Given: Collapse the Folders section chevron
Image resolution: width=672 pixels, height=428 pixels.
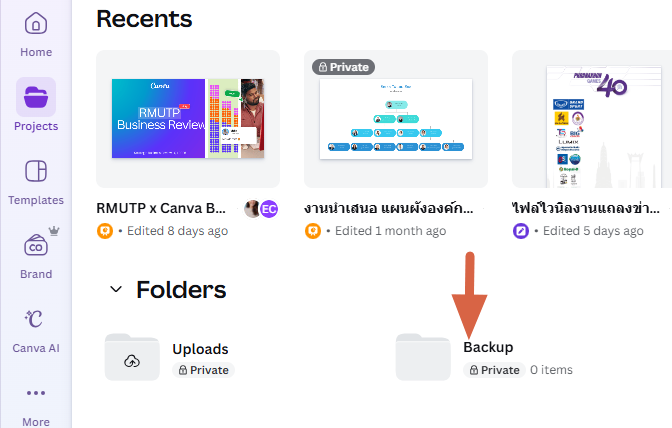Looking at the screenshot, I should point(116,290).
